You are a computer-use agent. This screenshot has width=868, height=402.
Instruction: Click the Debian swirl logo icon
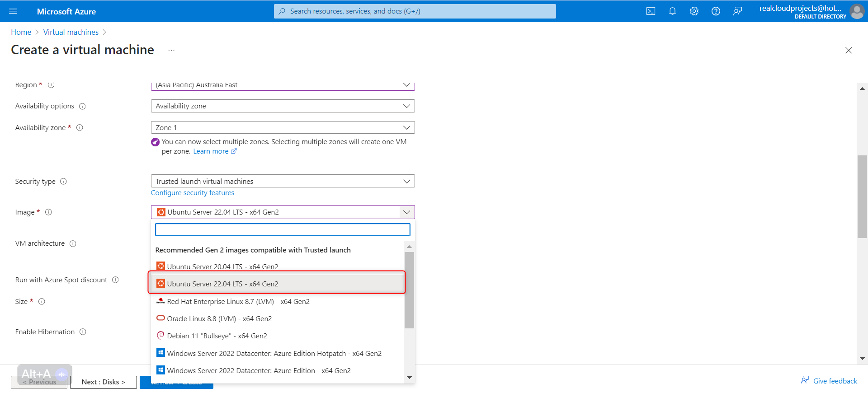pyautogui.click(x=160, y=335)
